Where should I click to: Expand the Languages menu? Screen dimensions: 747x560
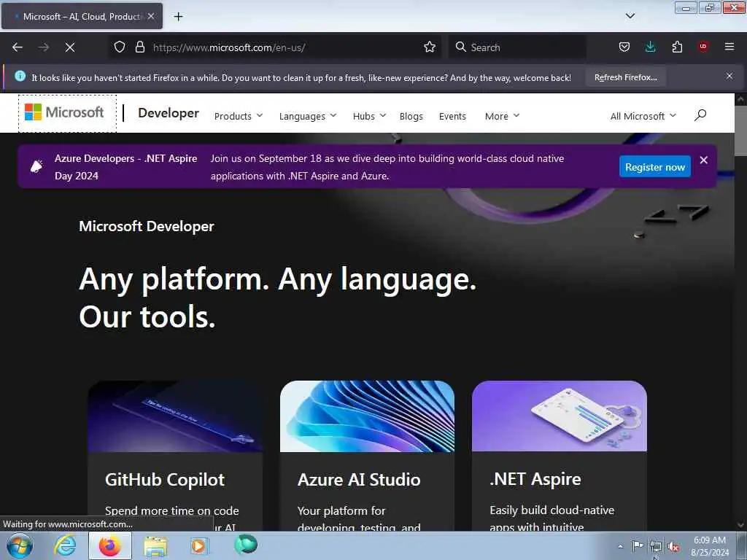[308, 116]
